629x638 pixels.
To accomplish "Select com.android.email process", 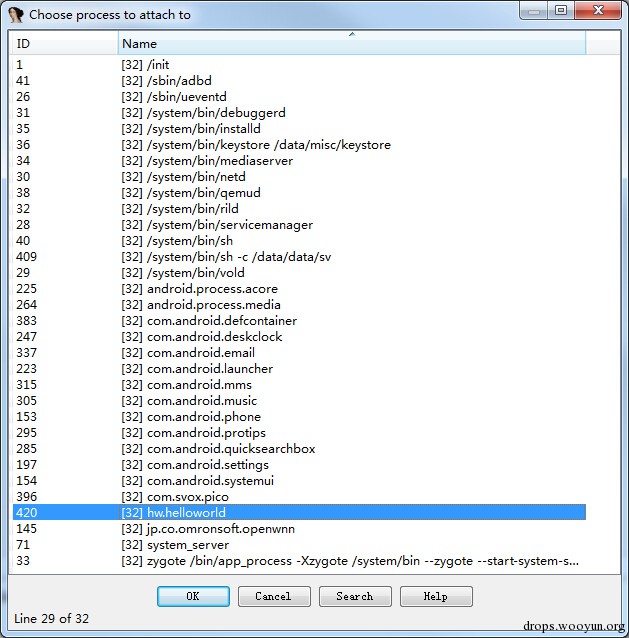I will pyautogui.click(x=299, y=353).
